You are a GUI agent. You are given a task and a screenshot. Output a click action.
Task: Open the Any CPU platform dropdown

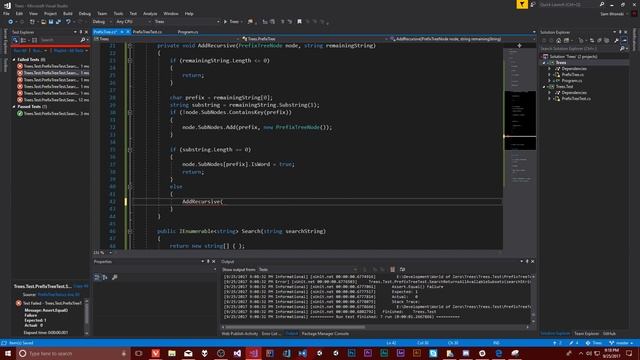pos(133,22)
